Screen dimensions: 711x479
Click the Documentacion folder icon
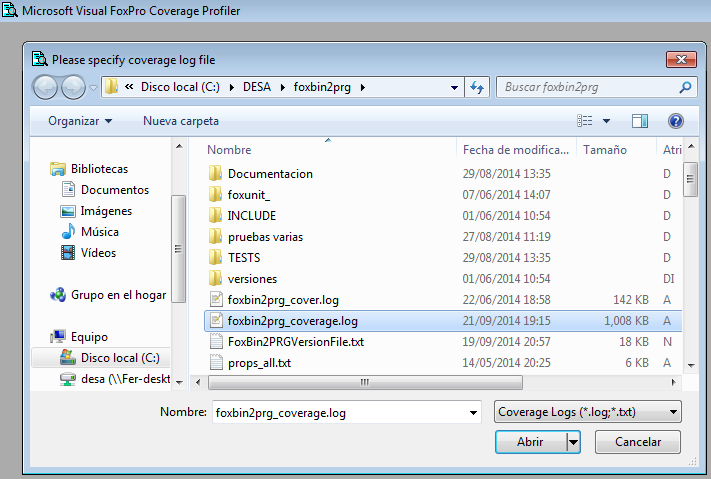point(216,173)
